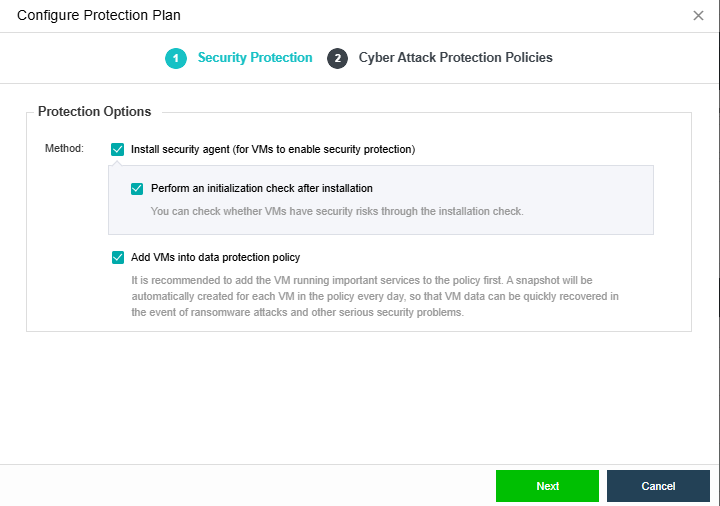The width and height of the screenshot is (720, 506).
Task: Click the Method field label
Action: point(64,149)
